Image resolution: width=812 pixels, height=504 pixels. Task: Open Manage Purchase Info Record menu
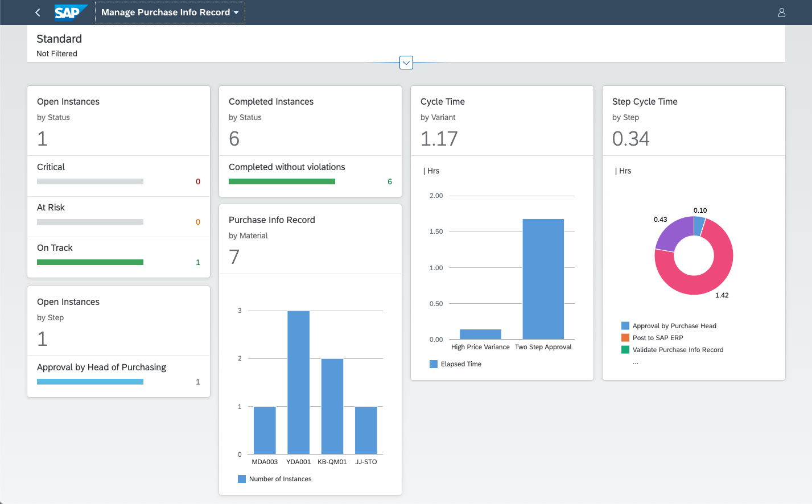click(170, 13)
